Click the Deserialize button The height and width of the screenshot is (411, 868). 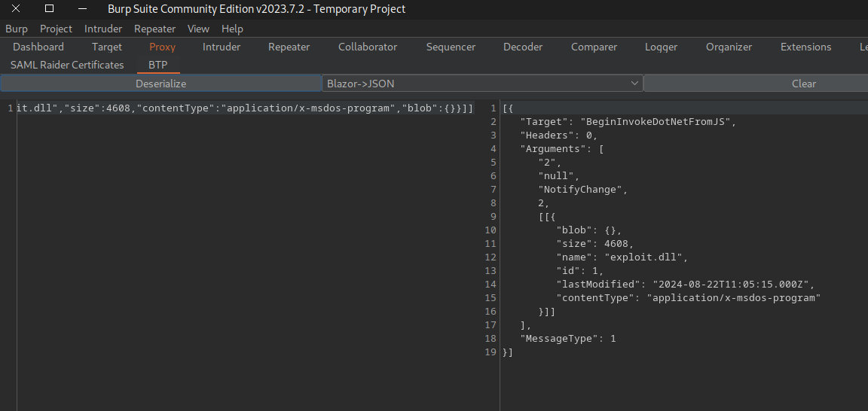[x=160, y=84]
